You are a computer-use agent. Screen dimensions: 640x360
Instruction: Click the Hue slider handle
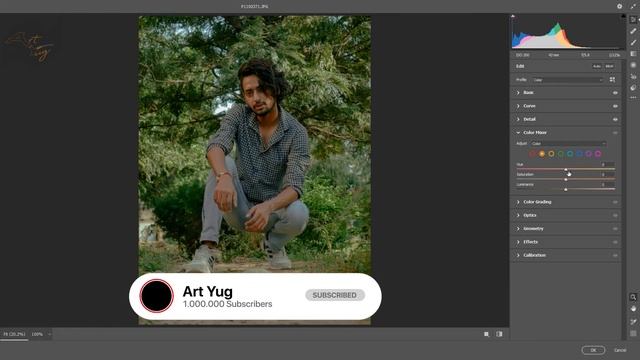[x=566, y=169]
